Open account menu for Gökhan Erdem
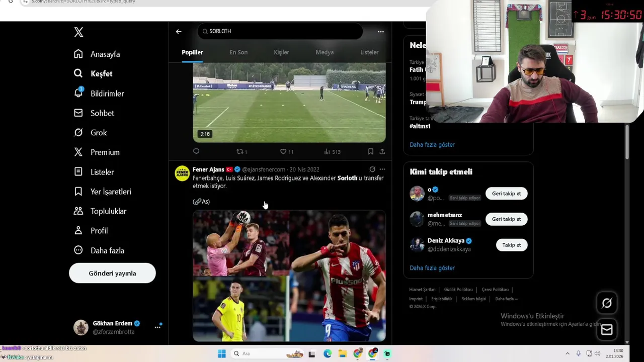This screenshot has height=362, width=644. pyautogui.click(x=117, y=327)
